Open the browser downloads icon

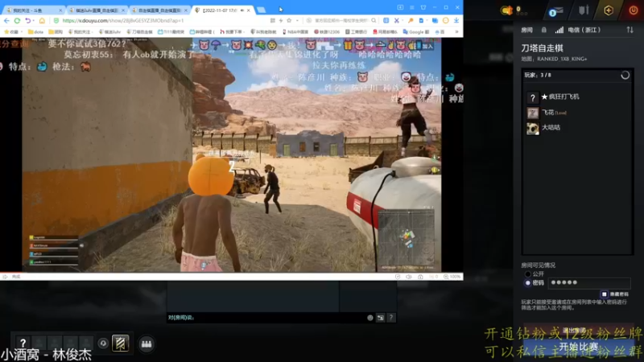coord(456,21)
